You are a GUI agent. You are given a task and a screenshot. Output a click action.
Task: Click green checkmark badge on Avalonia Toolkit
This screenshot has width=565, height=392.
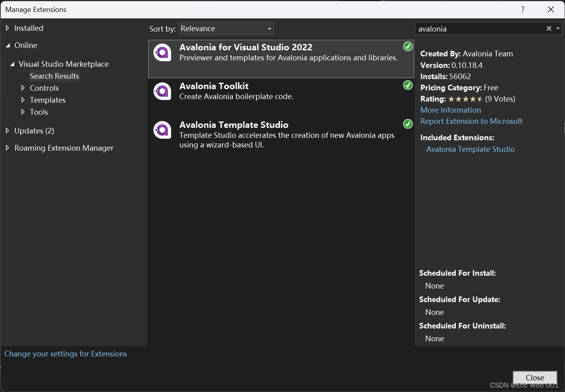(408, 85)
